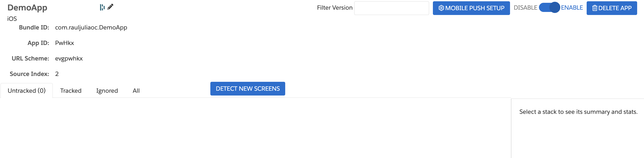Image resolution: width=644 pixels, height=158 pixels.
Task: Click the App ID value PwHkx
Action: (x=64, y=43)
